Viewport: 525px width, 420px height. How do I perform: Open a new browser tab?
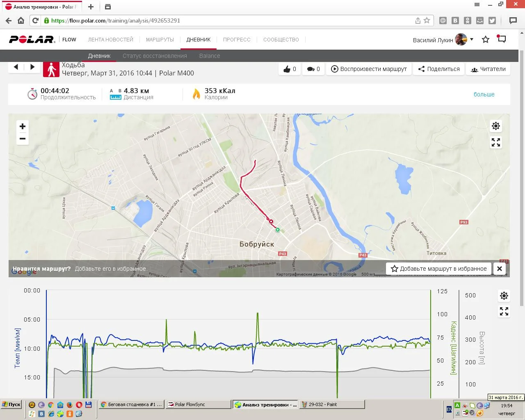point(91,7)
